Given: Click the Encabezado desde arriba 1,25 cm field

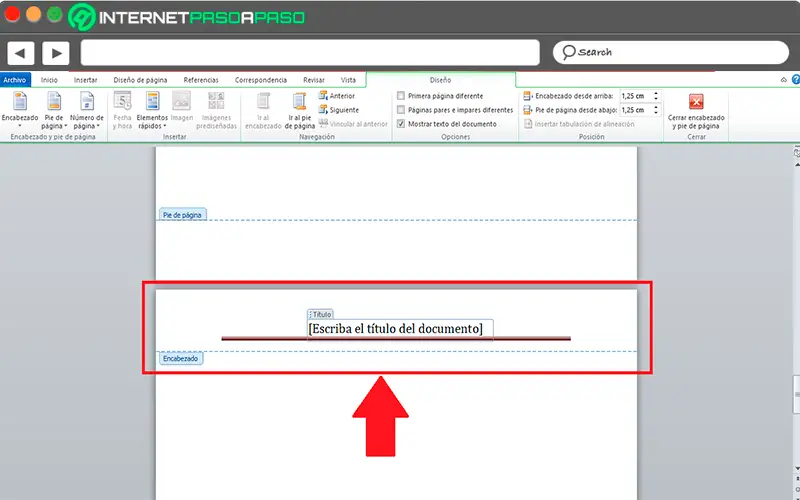Looking at the screenshot, I should (x=636, y=95).
